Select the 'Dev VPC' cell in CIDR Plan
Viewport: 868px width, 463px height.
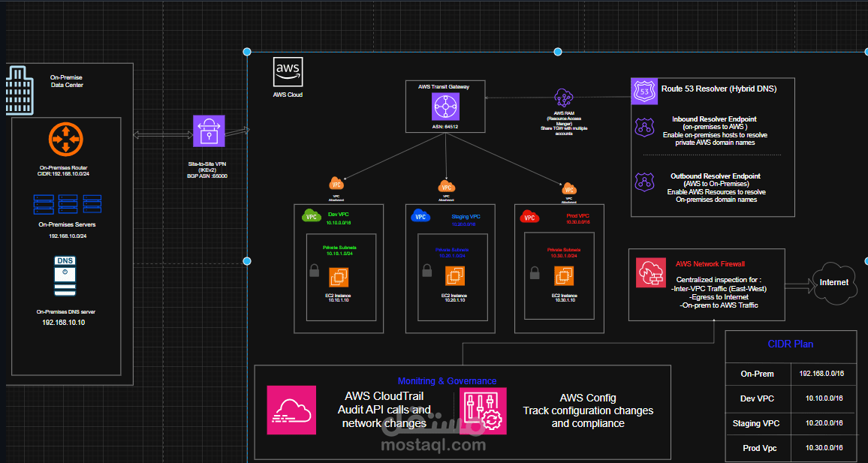click(x=757, y=398)
